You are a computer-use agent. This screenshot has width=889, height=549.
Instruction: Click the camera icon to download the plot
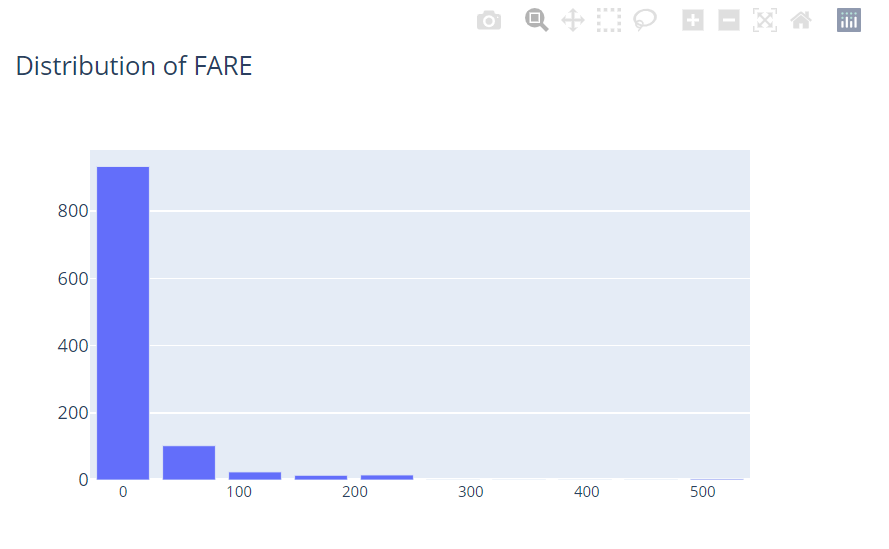pyautogui.click(x=489, y=20)
